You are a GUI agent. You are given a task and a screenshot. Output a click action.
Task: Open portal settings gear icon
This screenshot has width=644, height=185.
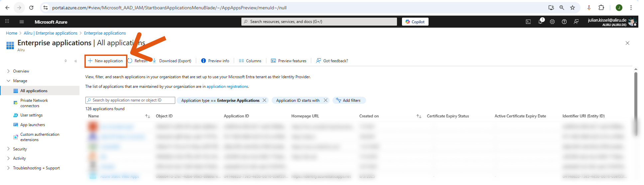click(x=552, y=22)
